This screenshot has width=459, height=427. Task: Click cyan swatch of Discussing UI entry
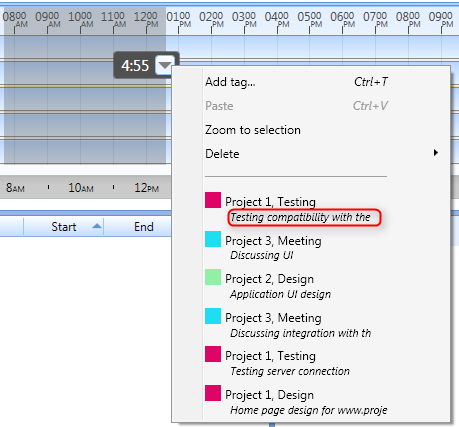[x=213, y=239]
